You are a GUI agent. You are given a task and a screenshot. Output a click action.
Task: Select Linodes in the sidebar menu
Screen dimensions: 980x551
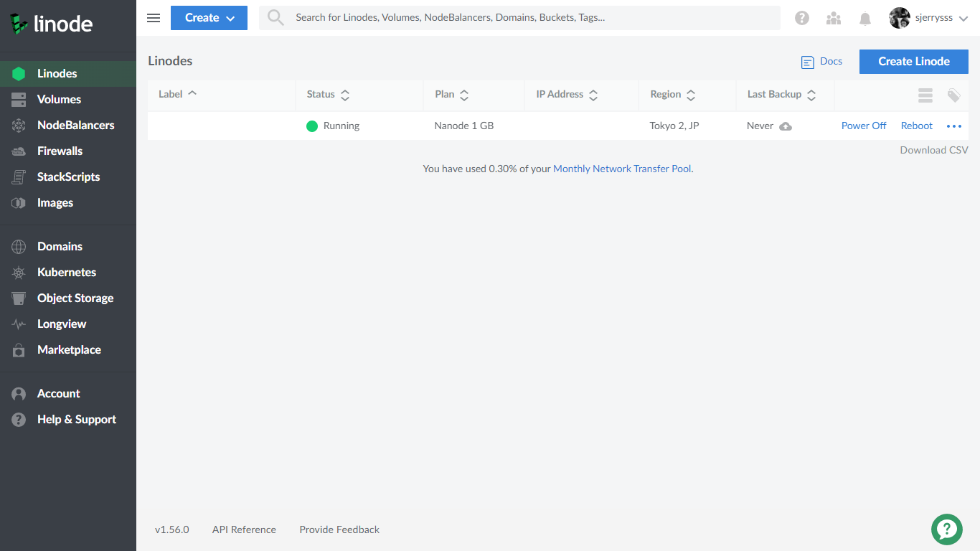coord(68,73)
